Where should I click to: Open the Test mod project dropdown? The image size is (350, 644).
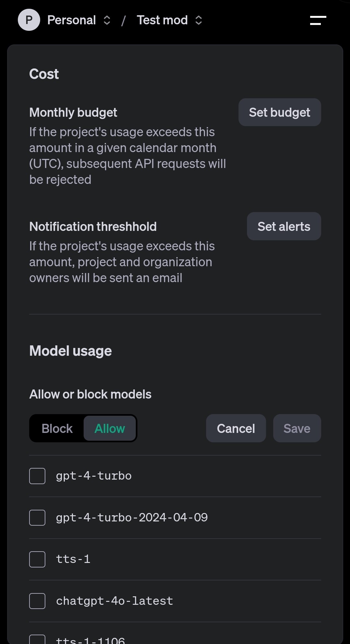tap(199, 20)
